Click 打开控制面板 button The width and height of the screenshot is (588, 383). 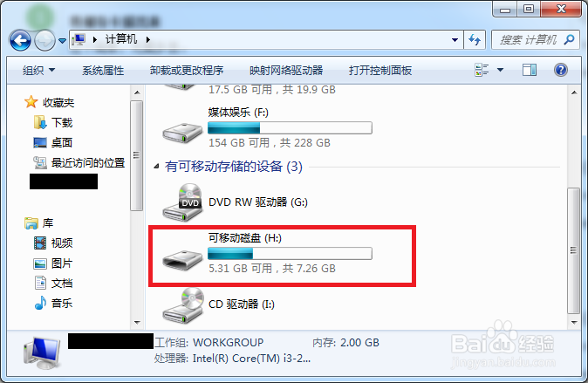pyautogui.click(x=380, y=71)
